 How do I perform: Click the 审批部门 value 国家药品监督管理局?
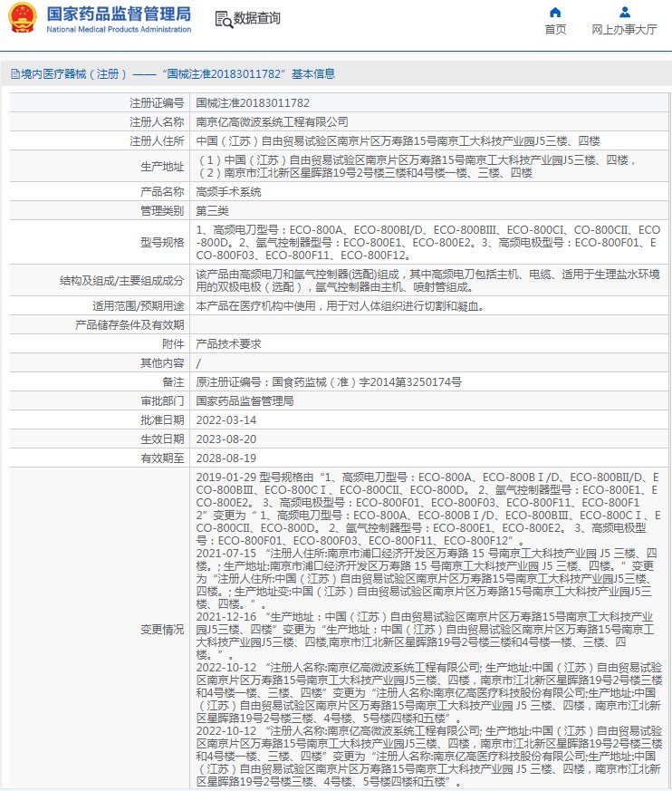click(x=245, y=401)
